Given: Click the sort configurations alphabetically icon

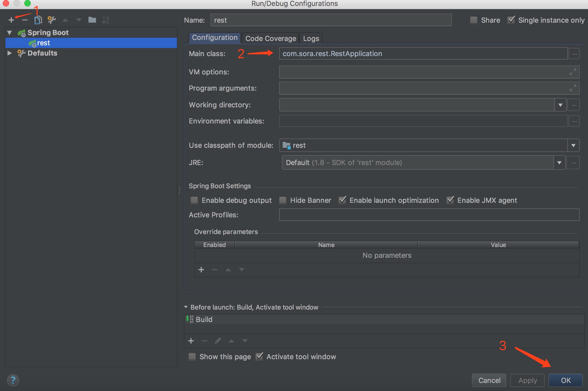Looking at the screenshot, I should 105,20.
